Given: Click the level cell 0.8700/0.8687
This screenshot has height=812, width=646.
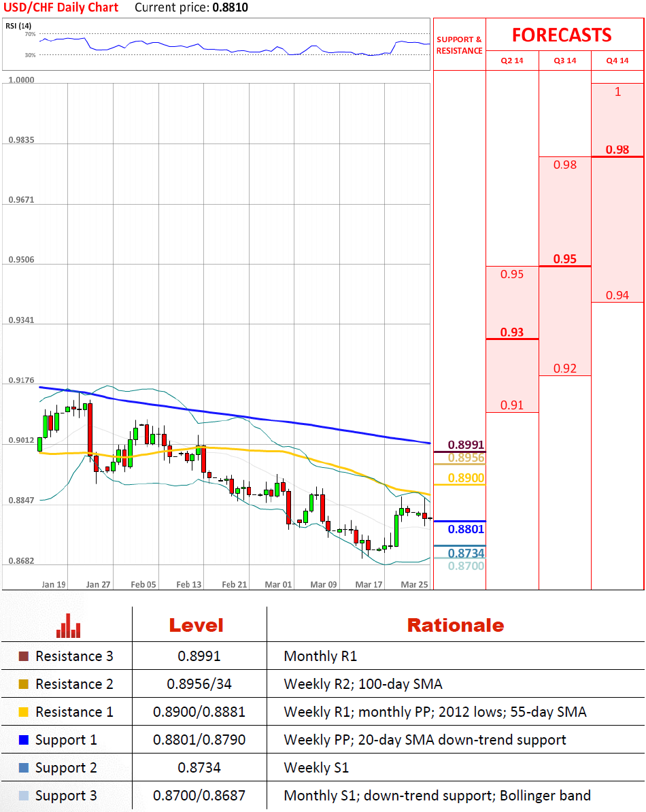Looking at the screenshot, I should (x=199, y=796).
